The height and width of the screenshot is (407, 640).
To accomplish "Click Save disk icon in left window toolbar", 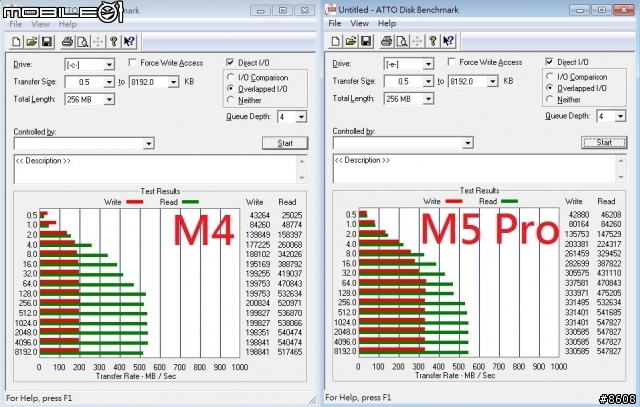I will click(x=47, y=42).
